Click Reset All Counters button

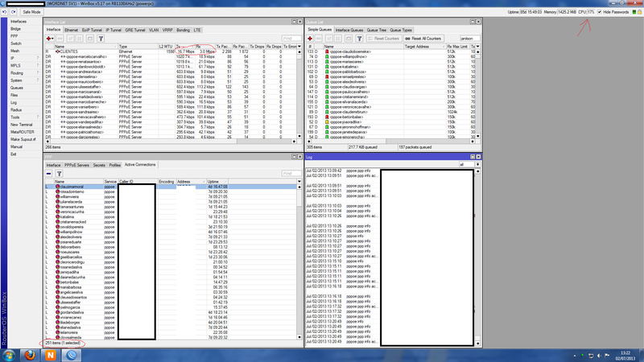pyautogui.click(x=423, y=39)
